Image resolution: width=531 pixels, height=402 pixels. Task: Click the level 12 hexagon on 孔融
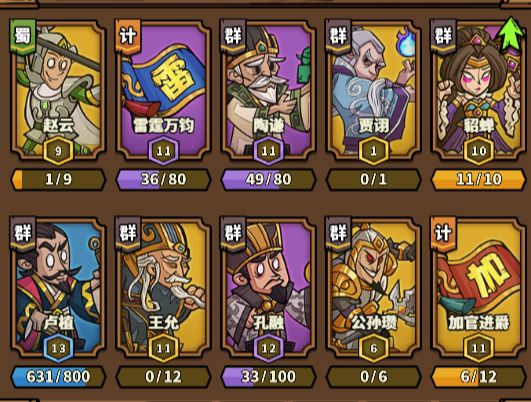point(268,348)
